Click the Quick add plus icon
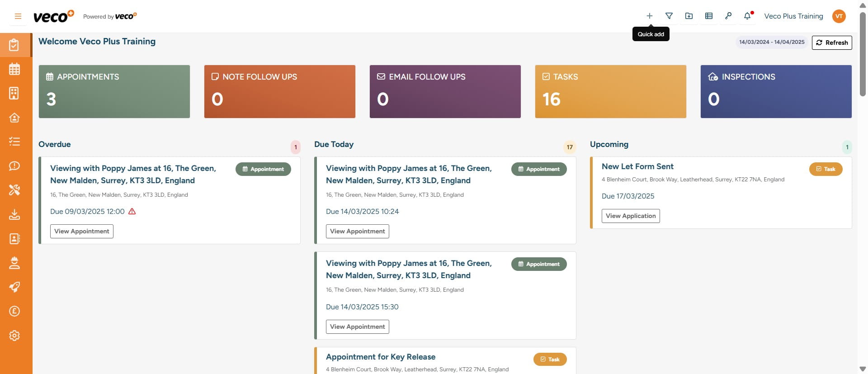 point(649,16)
